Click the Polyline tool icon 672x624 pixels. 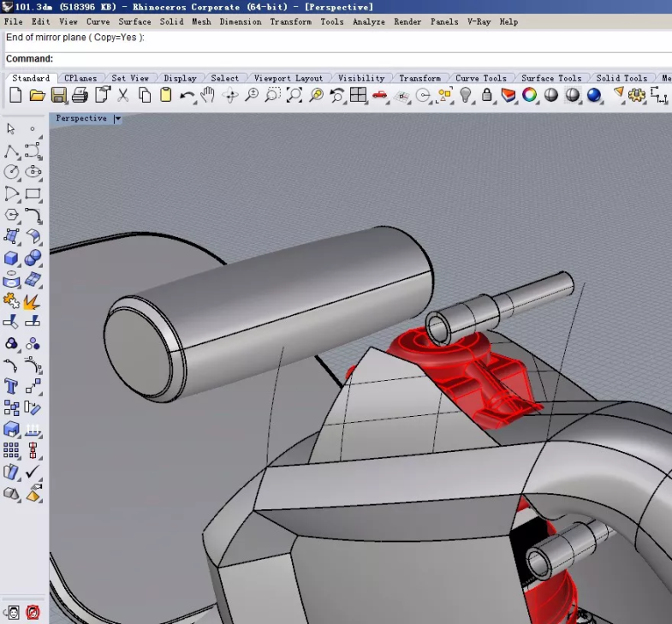pyautogui.click(x=11, y=152)
